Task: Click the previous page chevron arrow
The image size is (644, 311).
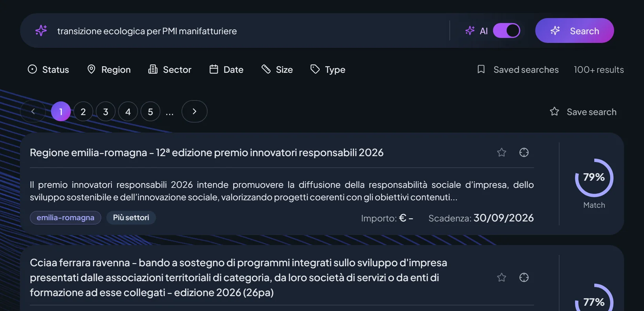Action: 33,112
